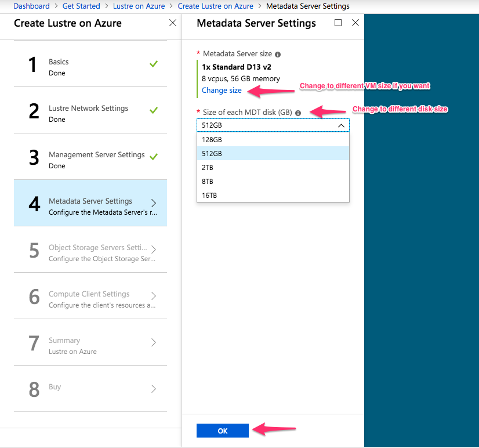Click chevron on Buy step
Viewport: 479px width, 448px height.
(154, 389)
